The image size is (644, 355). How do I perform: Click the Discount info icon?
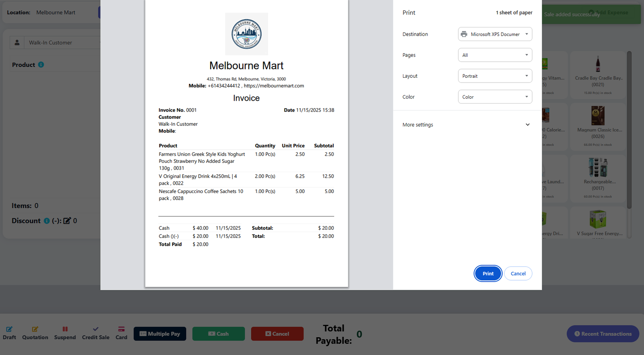(x=47, y=221)
